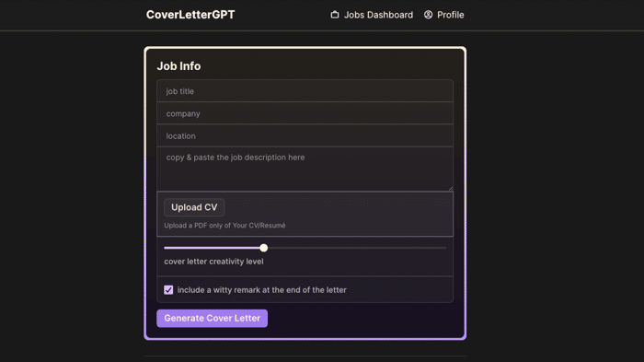Generate Cover Letter with the purple button
644x362 pixels.
(212, 319)
